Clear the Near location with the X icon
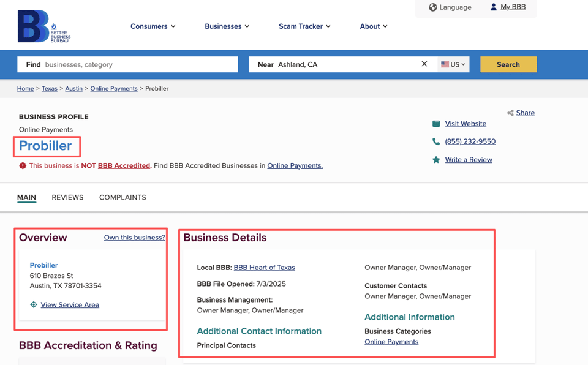This screenshot has width=588, height=365. pyautogui.click(x=424, y=64)
